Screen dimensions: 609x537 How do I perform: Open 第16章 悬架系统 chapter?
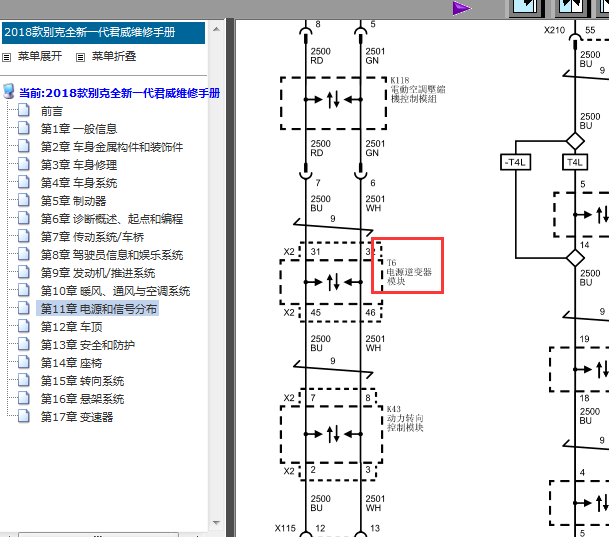82,399
